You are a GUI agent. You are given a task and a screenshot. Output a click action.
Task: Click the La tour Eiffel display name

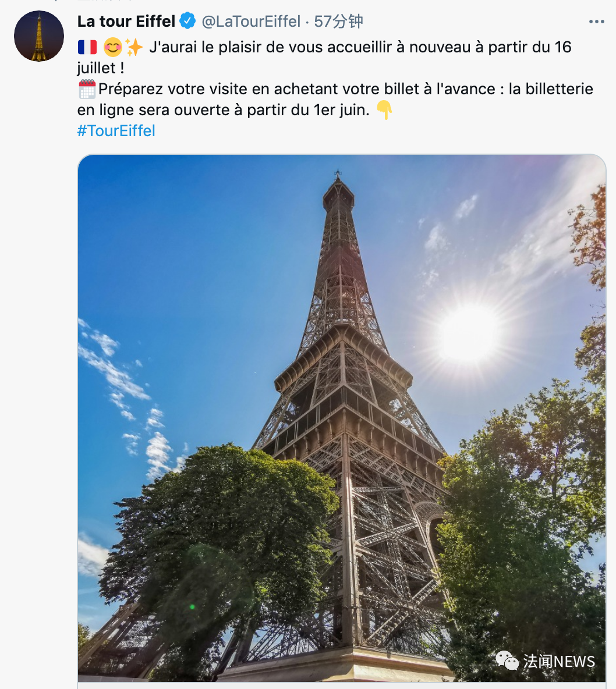(x=126, y=22)
